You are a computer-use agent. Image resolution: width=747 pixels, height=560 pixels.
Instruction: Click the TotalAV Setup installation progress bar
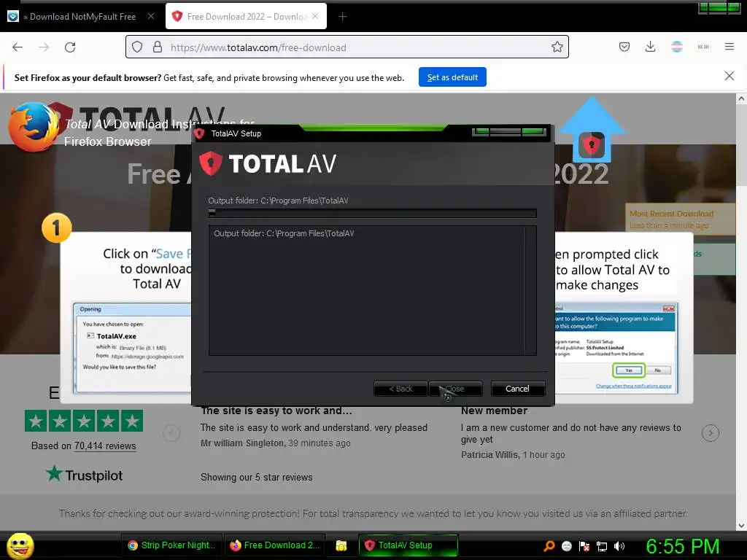(x=373, y=214)
